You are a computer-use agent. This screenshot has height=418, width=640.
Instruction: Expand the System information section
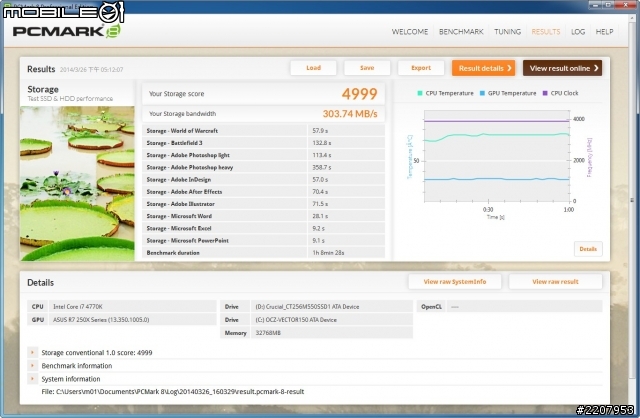[32, 379]
